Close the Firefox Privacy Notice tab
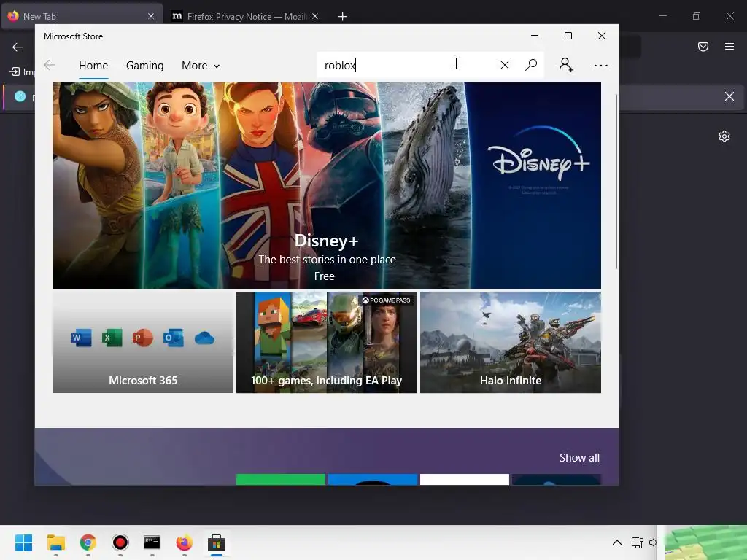747x560 pixels. [x=315, y=16]
